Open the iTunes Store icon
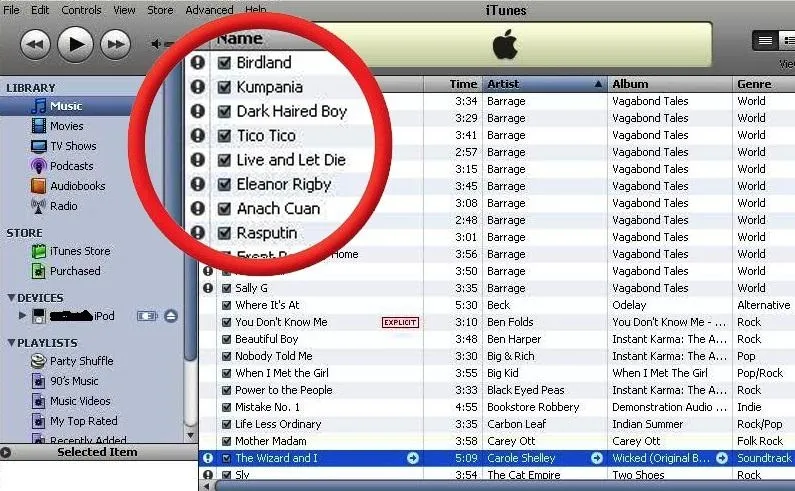 (39, 251)
